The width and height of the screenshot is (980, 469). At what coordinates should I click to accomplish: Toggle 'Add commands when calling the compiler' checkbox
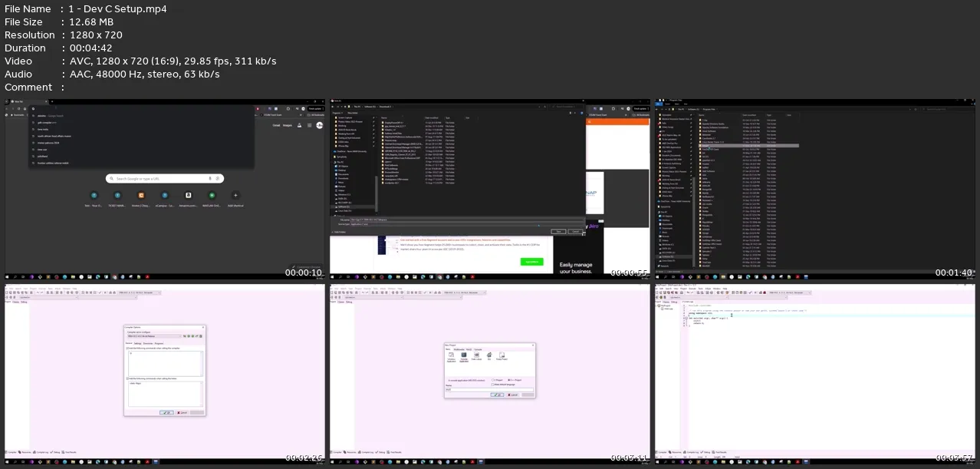127,348
